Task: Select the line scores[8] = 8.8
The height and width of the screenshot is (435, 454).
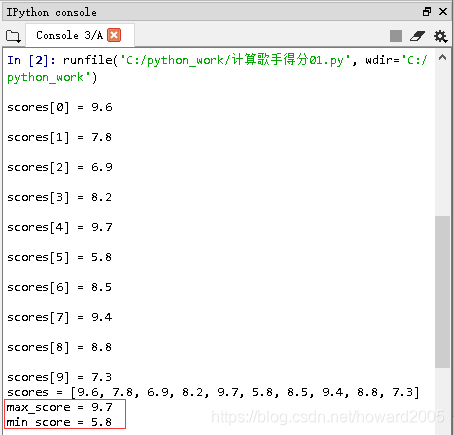Action: [60, 348]
